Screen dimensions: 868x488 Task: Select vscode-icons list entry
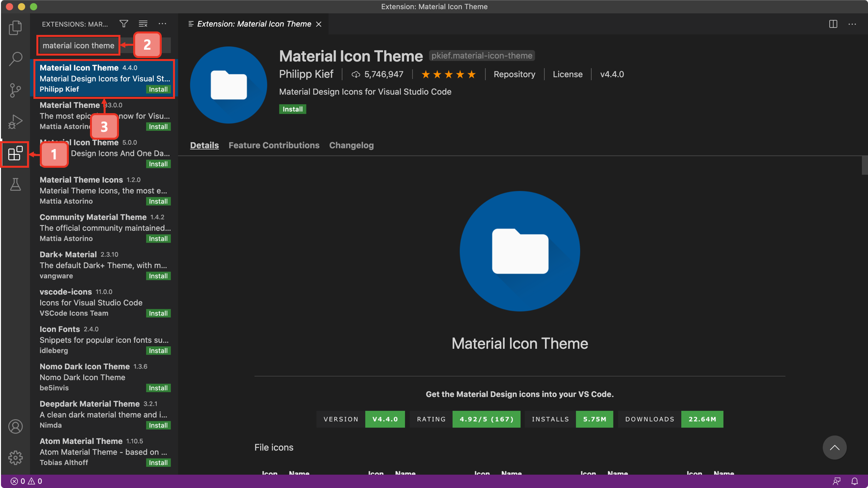[x=104, y=303]
